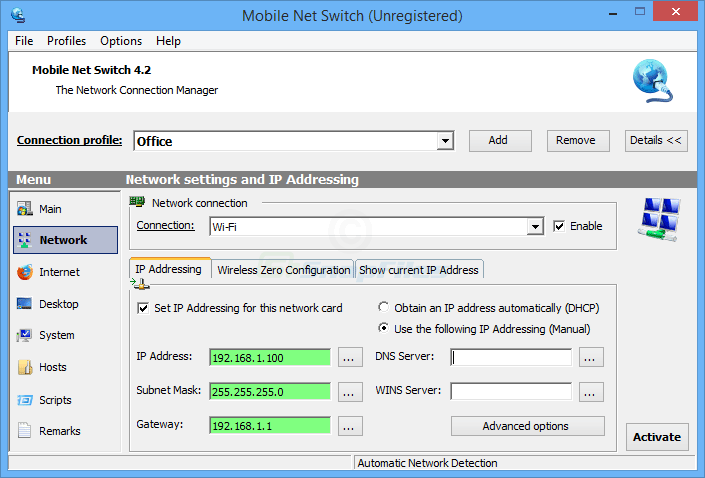Click the Gateway field 192.168.1.1
705x478 pixels.
tap(270, 426)
